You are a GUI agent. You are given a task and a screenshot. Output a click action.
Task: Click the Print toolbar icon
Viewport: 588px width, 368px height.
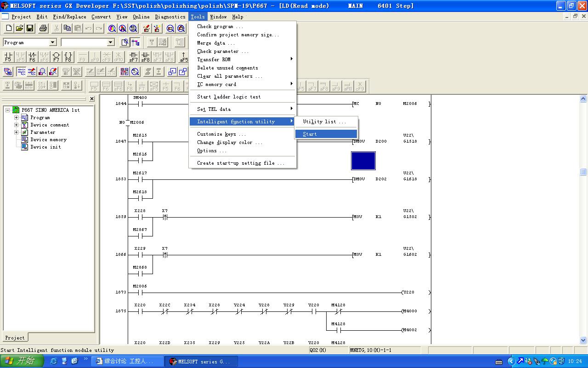(x=43, y=29)
